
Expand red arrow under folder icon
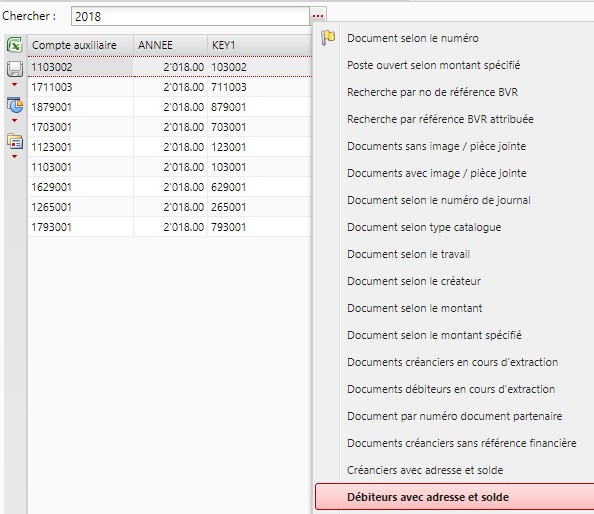[x=14, y=156]
